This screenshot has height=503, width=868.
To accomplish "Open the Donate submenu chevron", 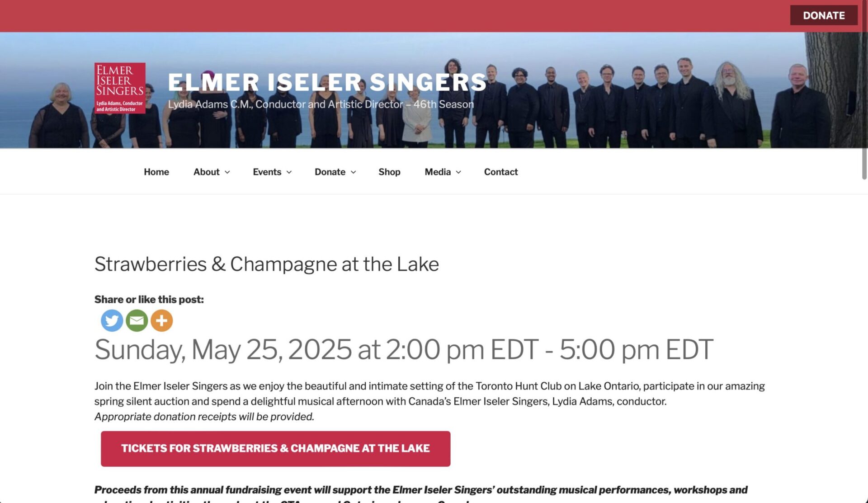I will (354, 172).
